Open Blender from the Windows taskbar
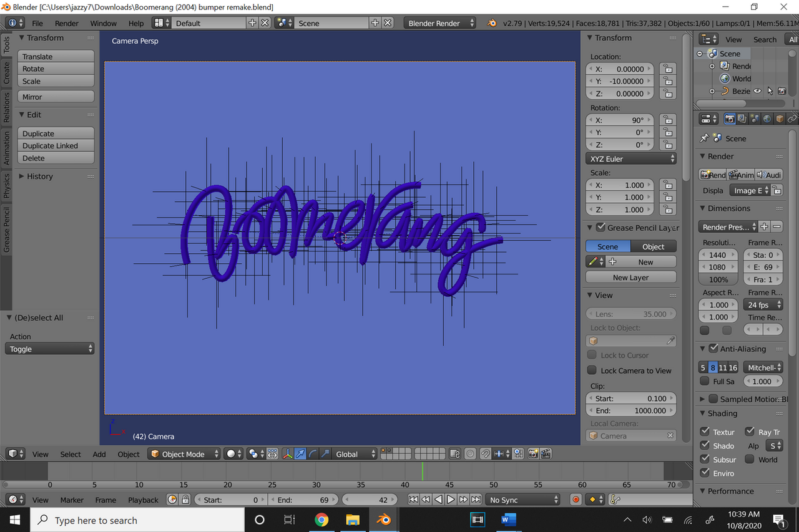Image resolution: width=799 pixels, height=532 pixels. click(x=383, y=520)
